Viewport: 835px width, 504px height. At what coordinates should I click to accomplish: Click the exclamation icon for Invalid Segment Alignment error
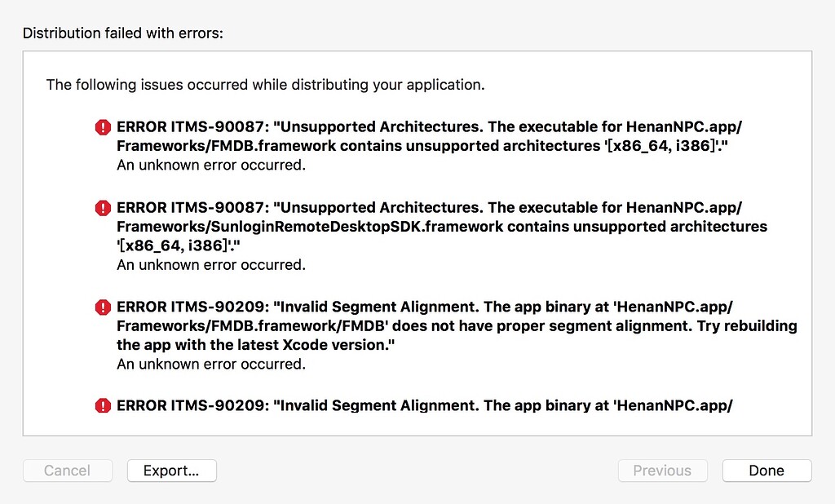pos(102,307)
